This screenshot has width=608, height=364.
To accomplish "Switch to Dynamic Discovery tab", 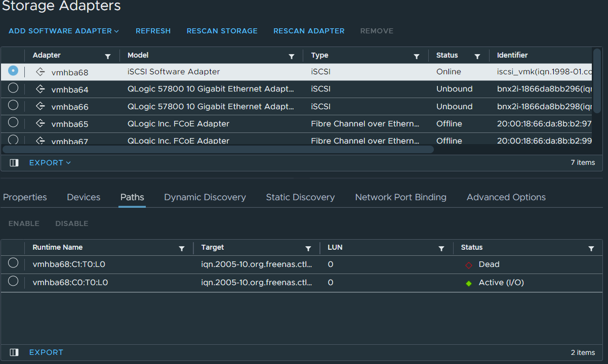I will coord(205,197).
